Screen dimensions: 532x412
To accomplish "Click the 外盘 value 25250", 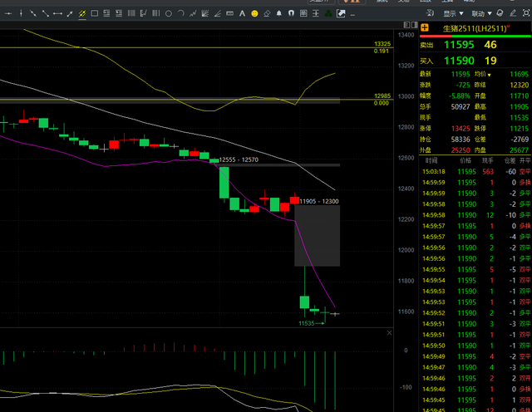I will 461,150.
